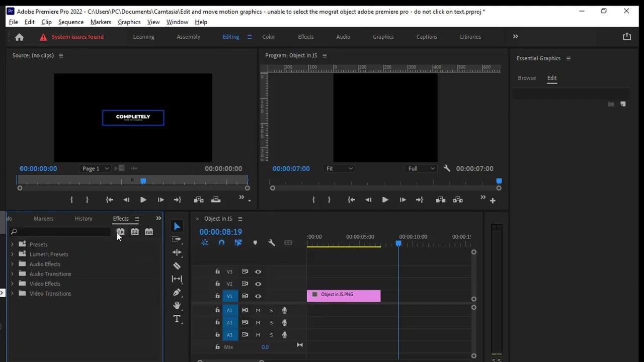Toggle V3 track visibility eye

pyautogui.click(x=258, y=271)
